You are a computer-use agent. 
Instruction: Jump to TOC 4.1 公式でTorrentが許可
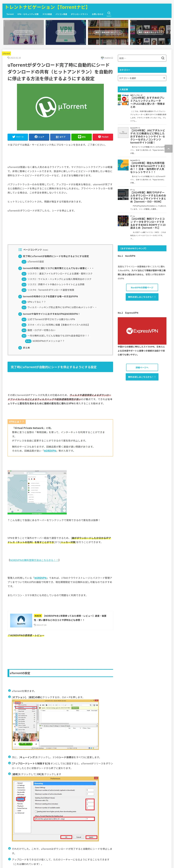(x=51, y=319)
